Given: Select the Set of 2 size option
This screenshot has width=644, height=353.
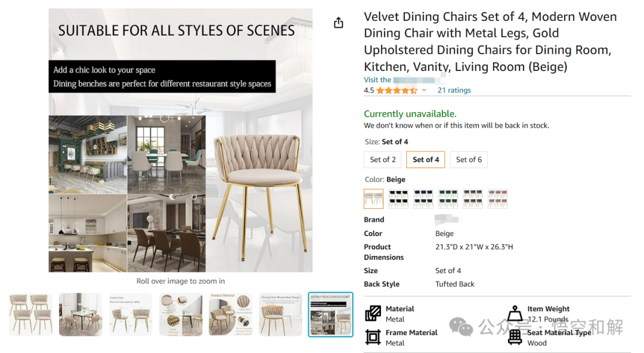Looking at the screenshot, I should click(x=383, y=160).
